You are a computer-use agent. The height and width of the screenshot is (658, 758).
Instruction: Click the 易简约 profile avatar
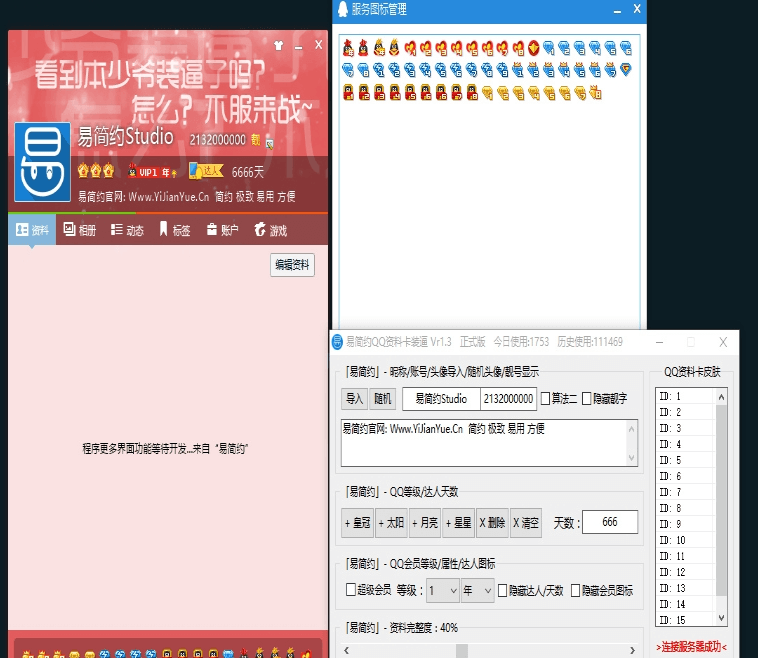coord(43,161)
